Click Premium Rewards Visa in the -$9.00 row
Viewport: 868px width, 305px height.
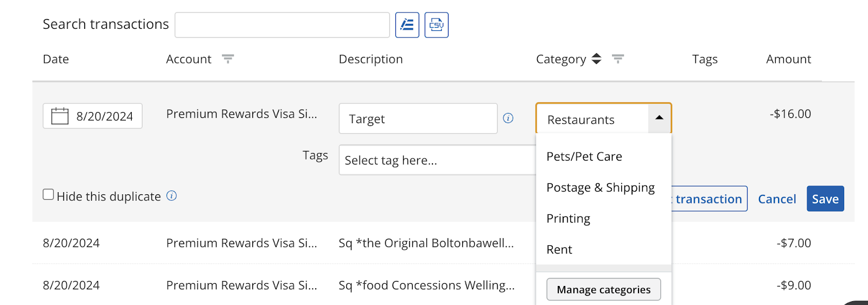[x=241, y=285]
